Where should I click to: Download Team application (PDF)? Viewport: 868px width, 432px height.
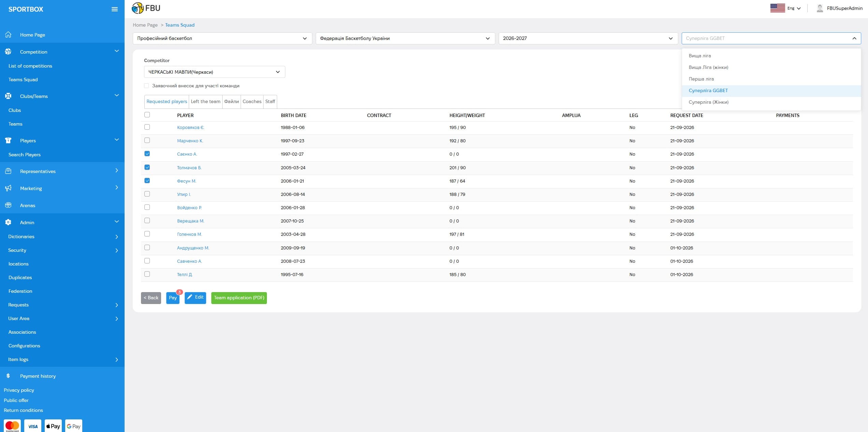coord(239,298)
